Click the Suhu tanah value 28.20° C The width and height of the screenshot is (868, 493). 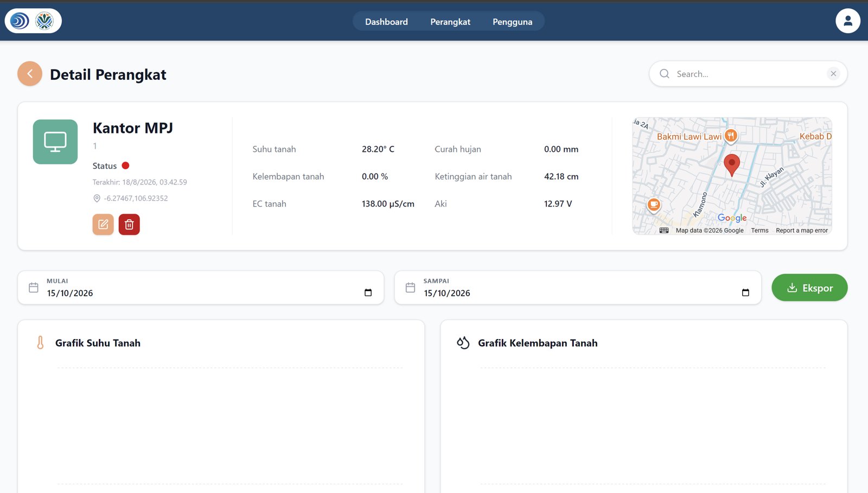pyautogui.click(x=378, y=149)
